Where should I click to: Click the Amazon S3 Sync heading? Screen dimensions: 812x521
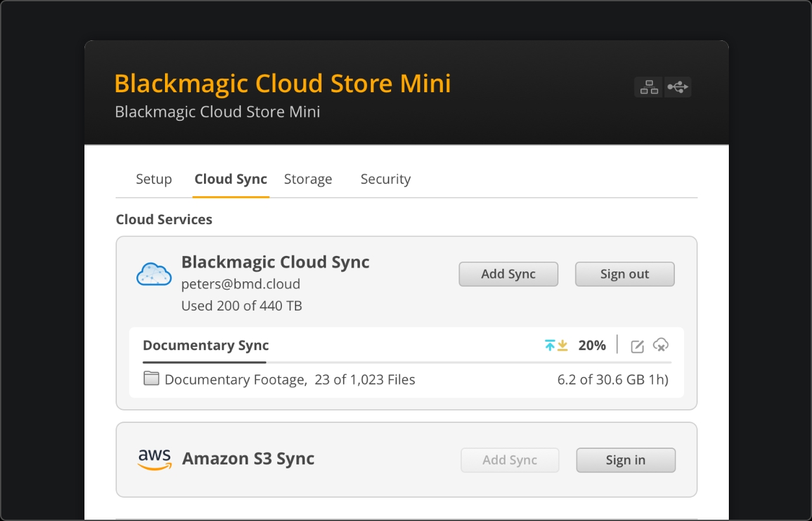pos(248,459)
